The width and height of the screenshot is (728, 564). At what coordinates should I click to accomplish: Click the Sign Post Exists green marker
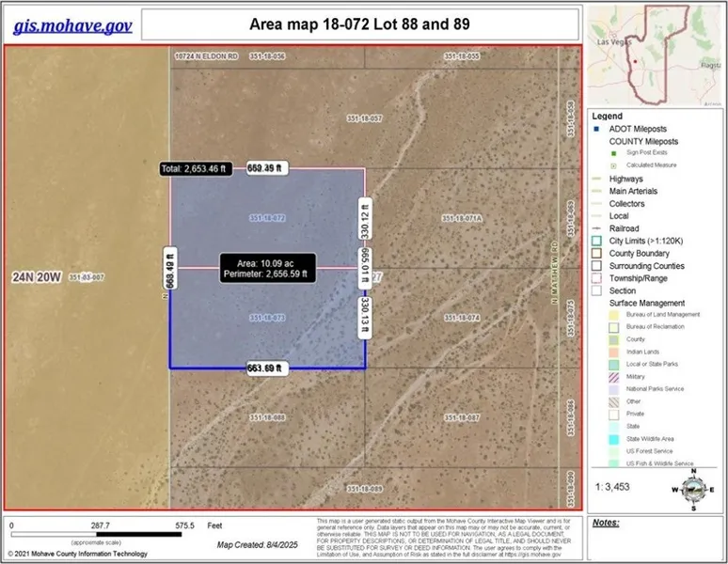tap(612, 153)
